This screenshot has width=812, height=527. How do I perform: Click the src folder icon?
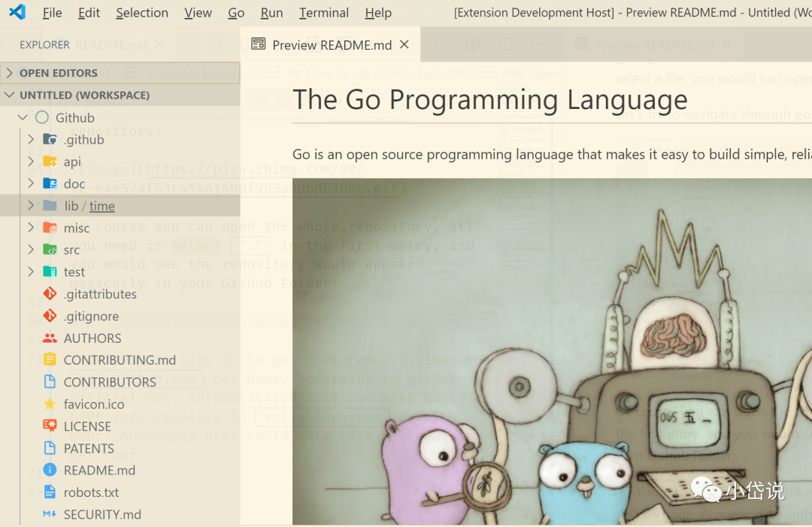click(x=50, y=250)
